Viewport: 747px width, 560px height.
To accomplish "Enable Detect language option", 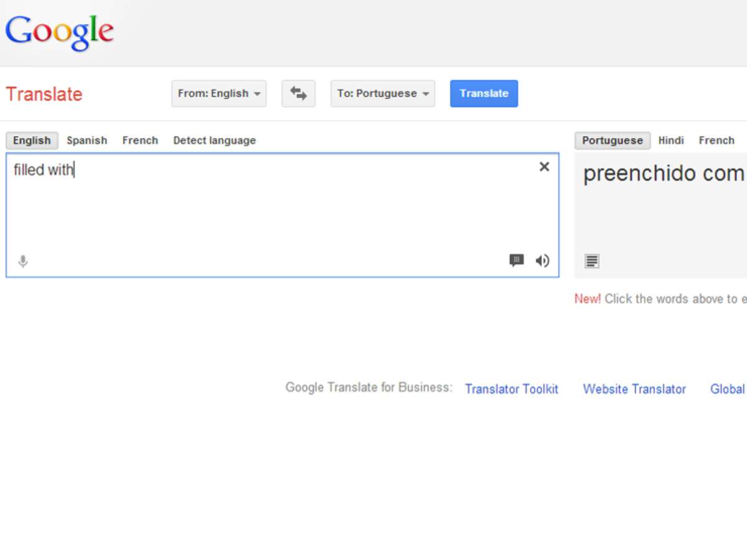I will point(214,141).
